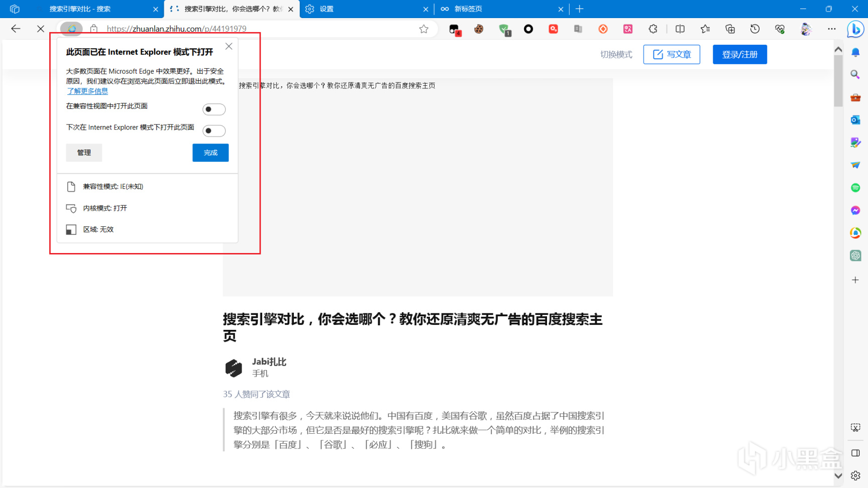Toggle open page in compatibility view
868x488 pixels.
[x=214, y=109]
